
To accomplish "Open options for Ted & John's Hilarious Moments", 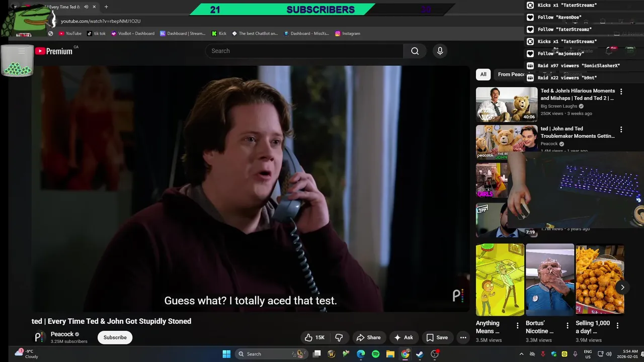I will (x=621, y=92).
